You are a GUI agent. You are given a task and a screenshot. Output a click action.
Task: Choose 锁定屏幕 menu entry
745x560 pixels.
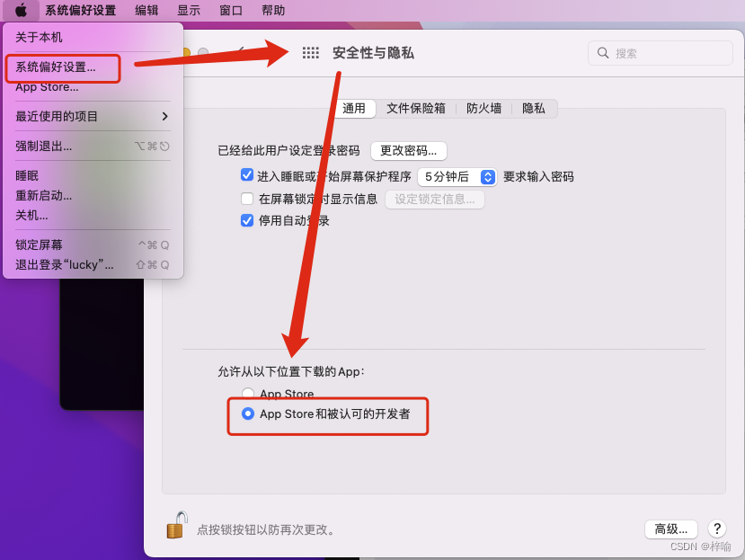[x=93, y=244]
